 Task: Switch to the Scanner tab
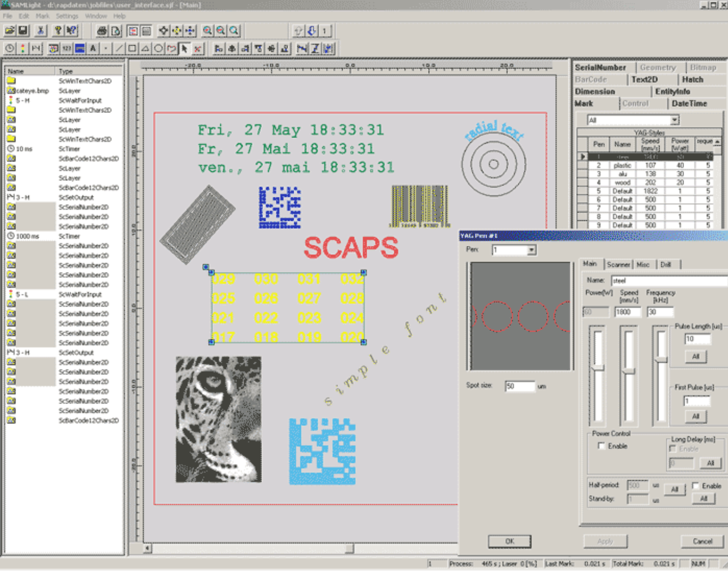(618, 264)
